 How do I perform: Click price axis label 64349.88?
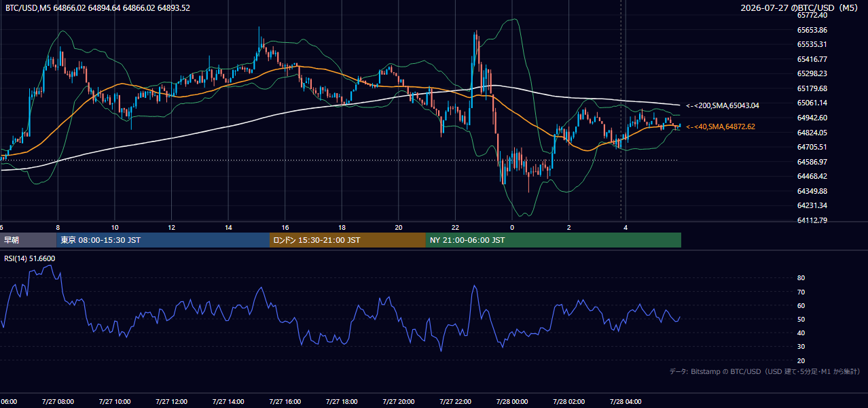point(812,191)
